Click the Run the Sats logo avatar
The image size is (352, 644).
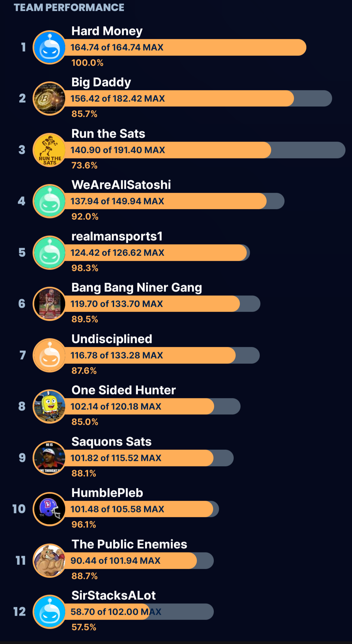tap(50, 150)
